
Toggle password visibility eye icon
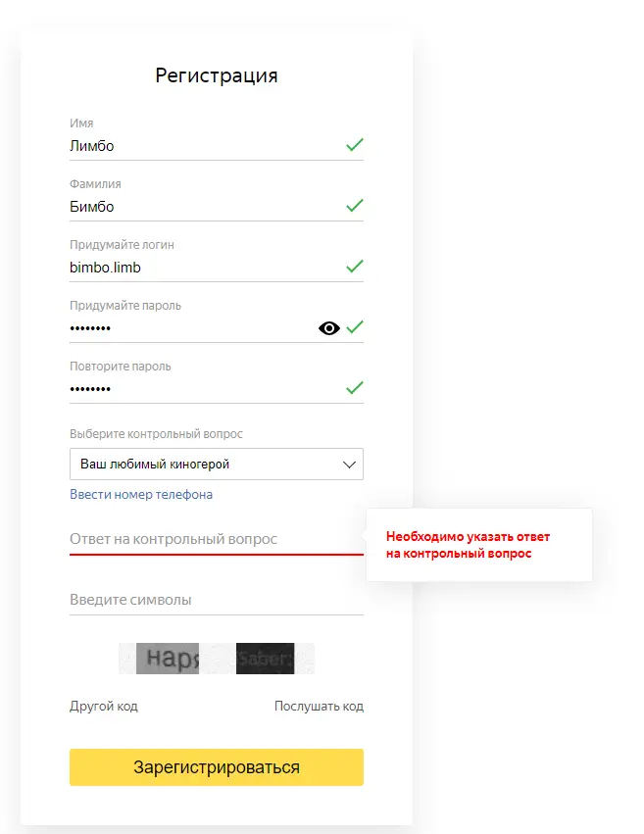(x=328, y=328)
